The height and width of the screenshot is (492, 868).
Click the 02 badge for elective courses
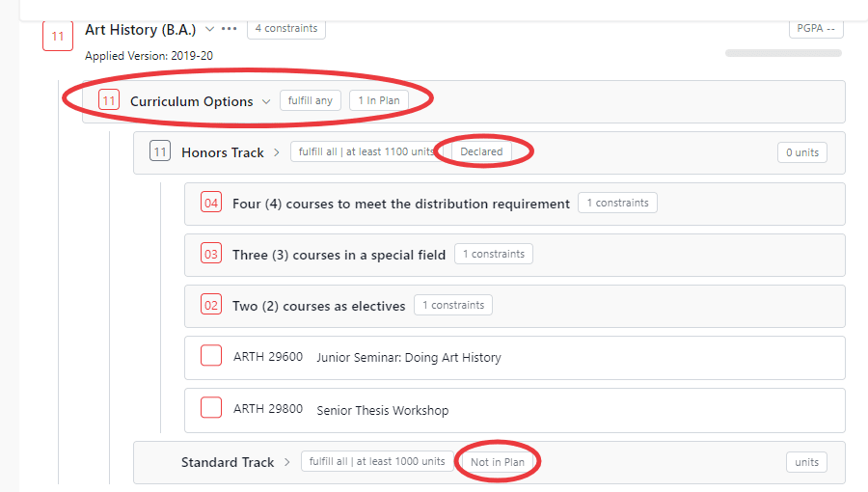point(211,306)
